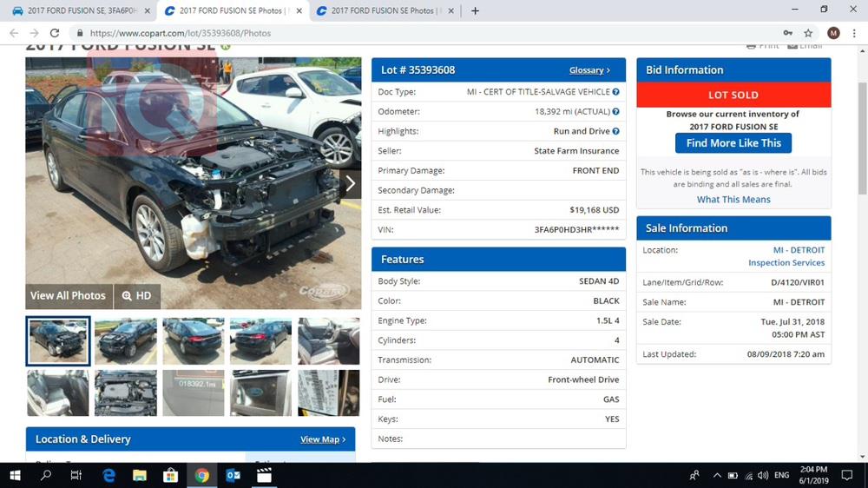Click the ENG language indicator
This screenshot has width=868, height=488.
(x=782, y=475)
